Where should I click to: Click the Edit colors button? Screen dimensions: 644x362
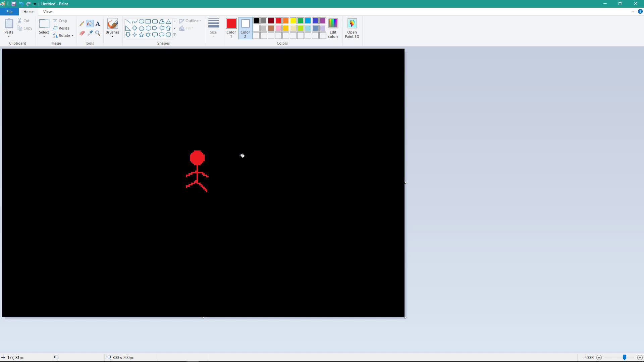point(333,28)
